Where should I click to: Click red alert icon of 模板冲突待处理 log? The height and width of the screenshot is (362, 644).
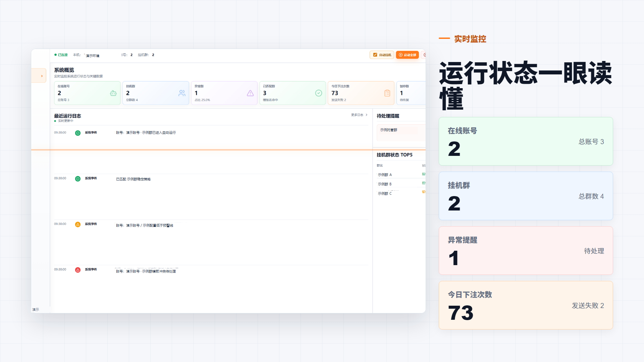tap(78, 270)
